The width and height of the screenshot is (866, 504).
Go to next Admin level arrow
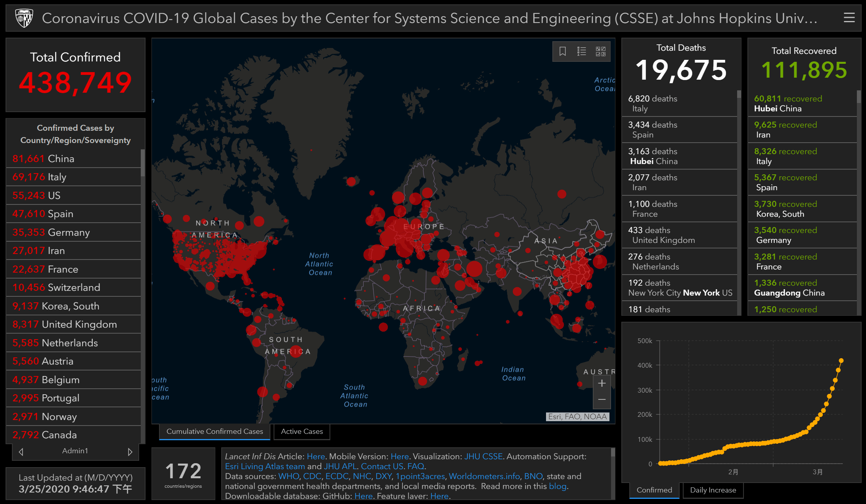pos(130,452)
